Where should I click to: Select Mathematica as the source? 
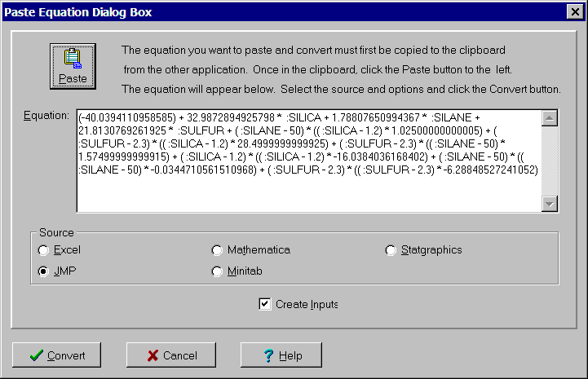[217, 250]
